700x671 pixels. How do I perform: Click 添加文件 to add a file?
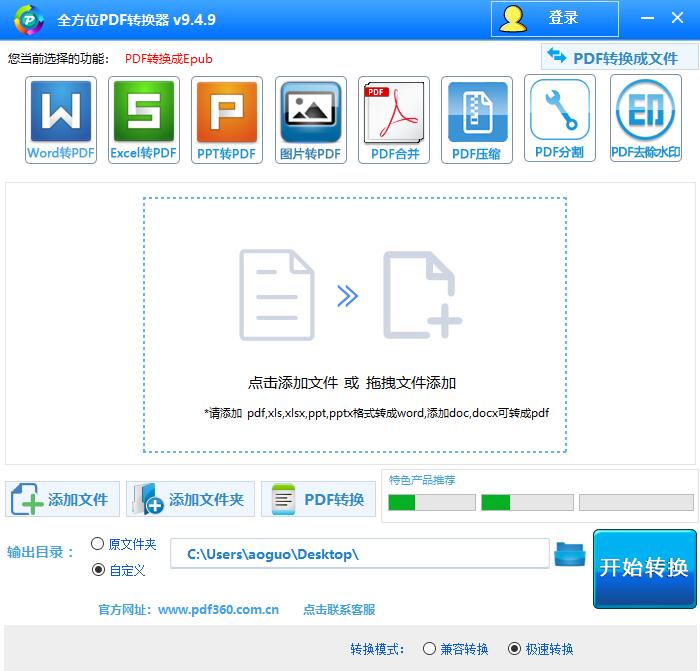coord(62,499)
